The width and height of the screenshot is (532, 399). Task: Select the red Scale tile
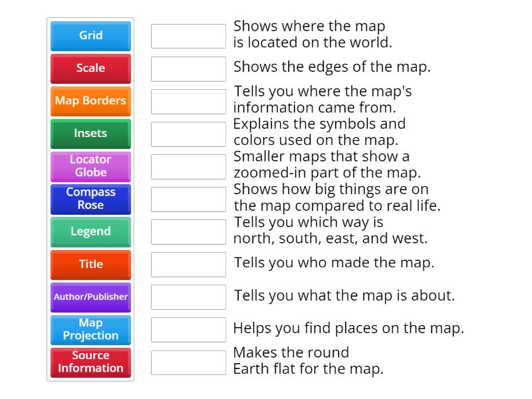[90, 68]
